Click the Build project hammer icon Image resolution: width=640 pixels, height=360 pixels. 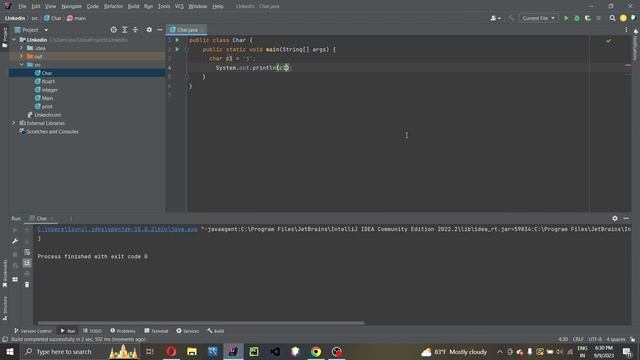[511, 18]
